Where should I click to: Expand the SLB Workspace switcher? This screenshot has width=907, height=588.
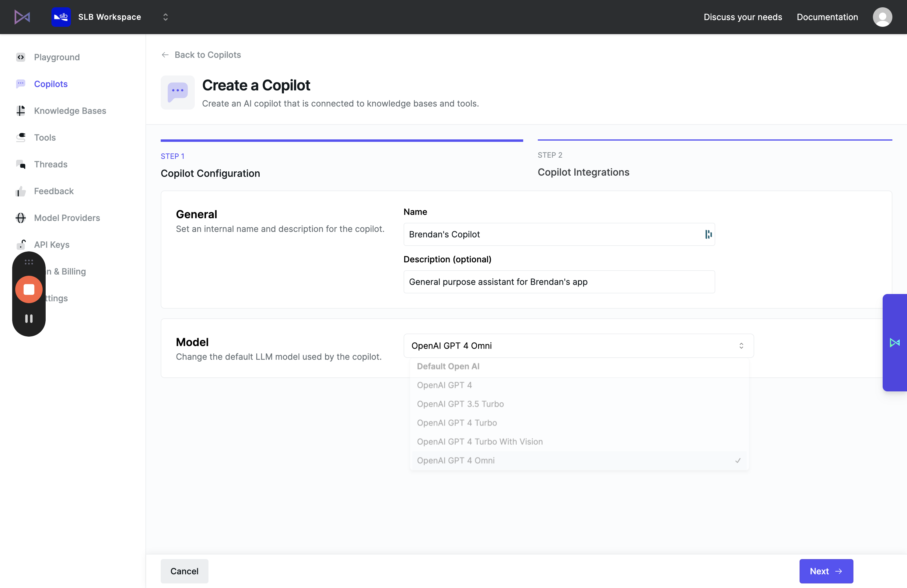pos(165,17)
